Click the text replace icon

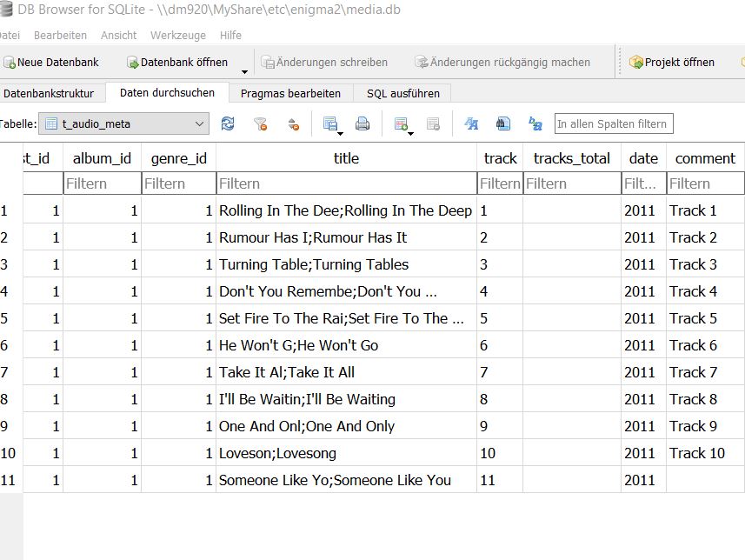535,124
